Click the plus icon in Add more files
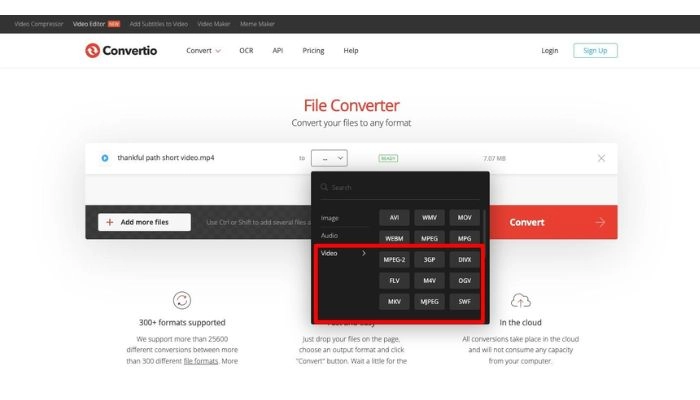This screenshot has height=400, width=700. tap(110, 222)
